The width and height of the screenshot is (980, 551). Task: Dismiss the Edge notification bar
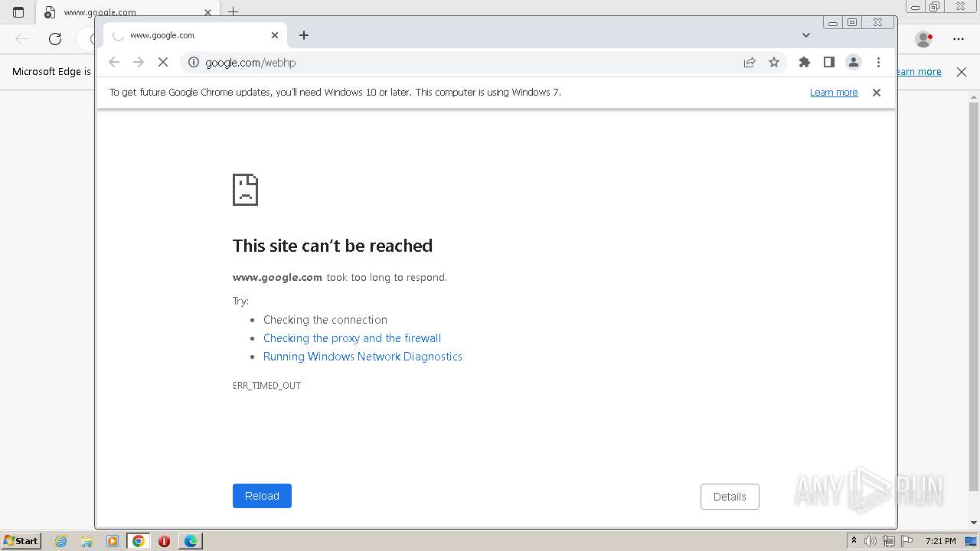(x=962, y=72)
